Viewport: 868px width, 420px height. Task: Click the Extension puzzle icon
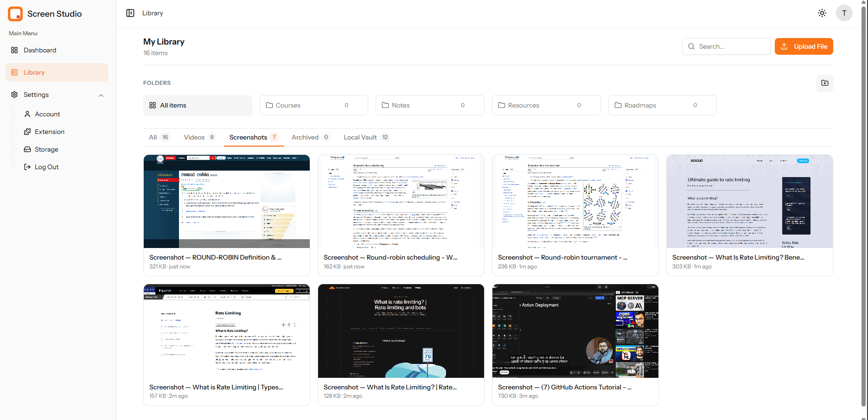point(27,132)
